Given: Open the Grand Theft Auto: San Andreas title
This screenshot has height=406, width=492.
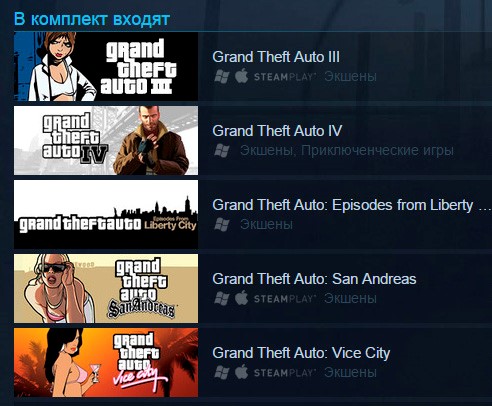Looking at the screenshot, I should pos(314,279).
